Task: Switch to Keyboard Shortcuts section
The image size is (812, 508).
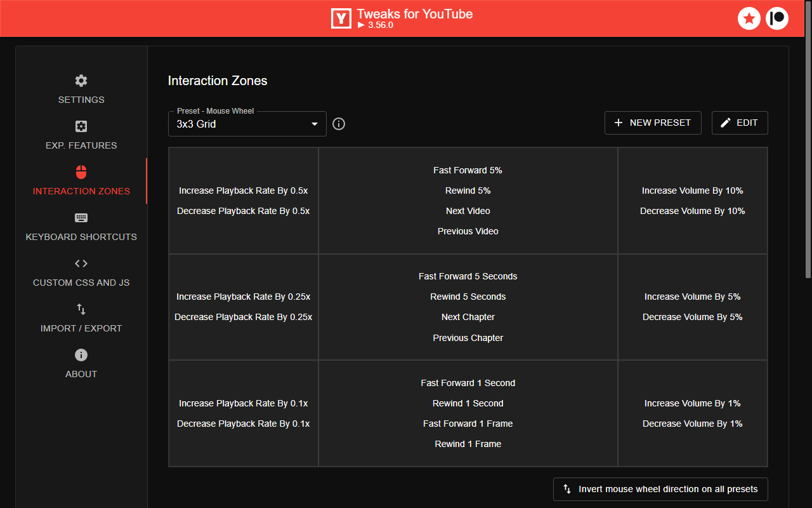Action: click(81, 237)
